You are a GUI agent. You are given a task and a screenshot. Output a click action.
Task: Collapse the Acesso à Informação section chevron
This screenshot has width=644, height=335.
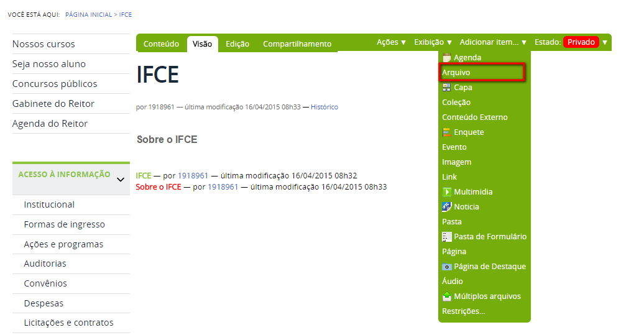point(121,180)
